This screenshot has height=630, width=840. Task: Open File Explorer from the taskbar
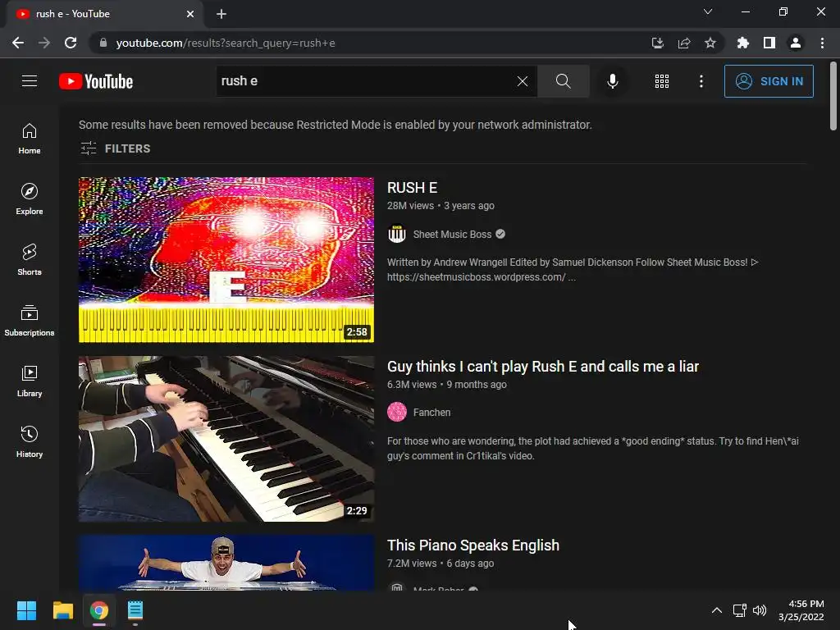point(62,610)
